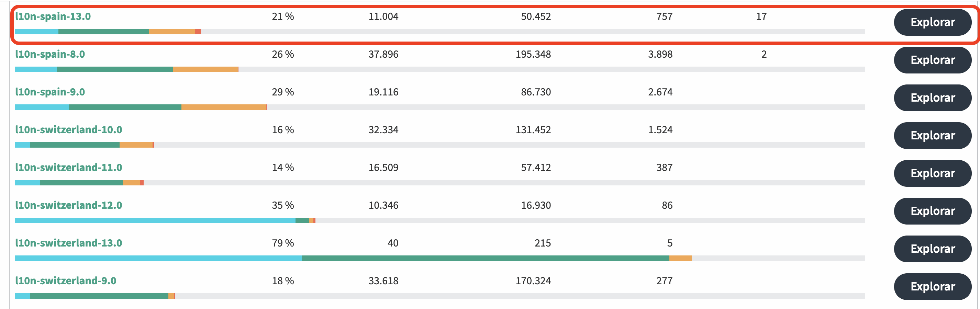Click the l10n-switzerland-13.0 translation progress bar
The width and height of the screenshot is (980, 309).
pyautogui.click(x=440, y=259)
